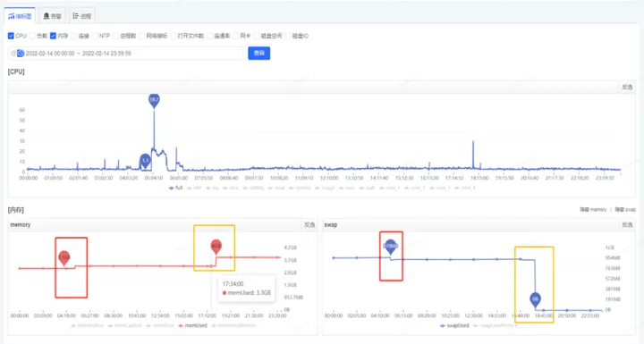Click the 1.1 minimum marker on CPU chart
644x344 pixels.
(x=145, y=161)
